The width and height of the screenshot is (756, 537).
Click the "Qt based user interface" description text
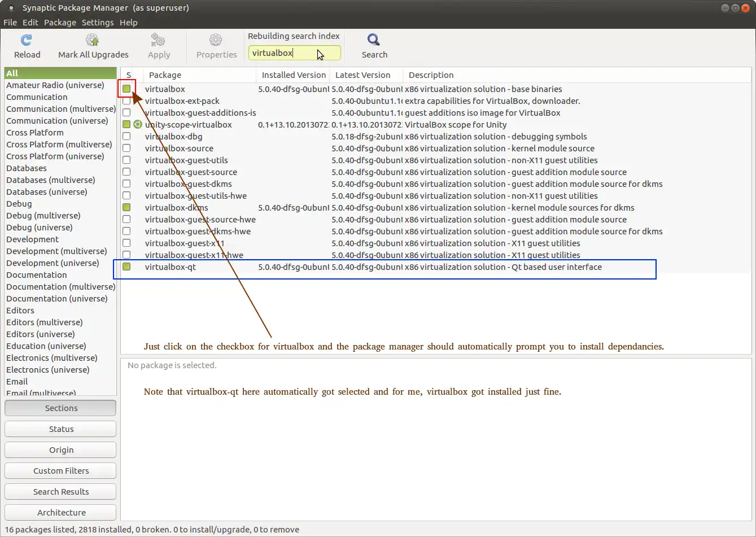click(x=557, y=267)
